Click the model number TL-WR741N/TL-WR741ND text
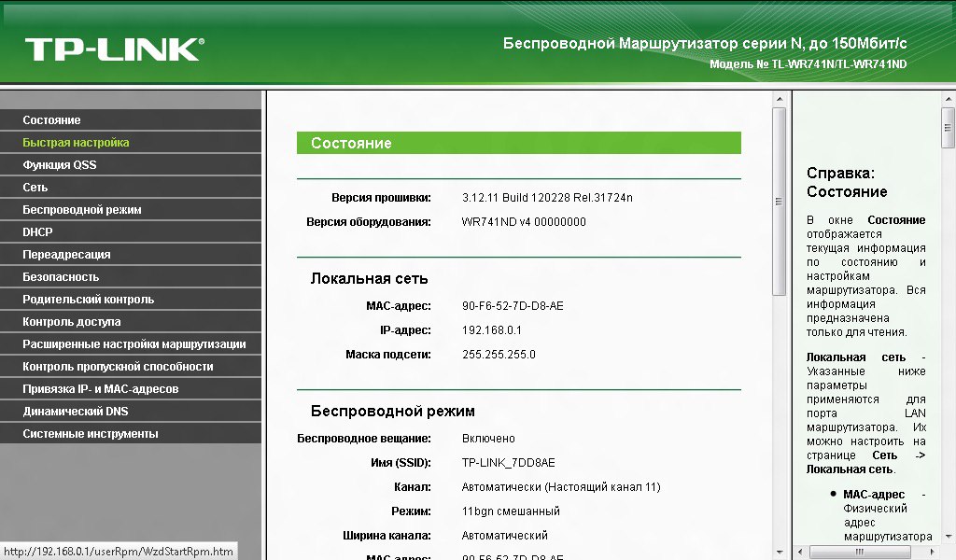This screenshot has width=956, height=560. pos(839,64)
